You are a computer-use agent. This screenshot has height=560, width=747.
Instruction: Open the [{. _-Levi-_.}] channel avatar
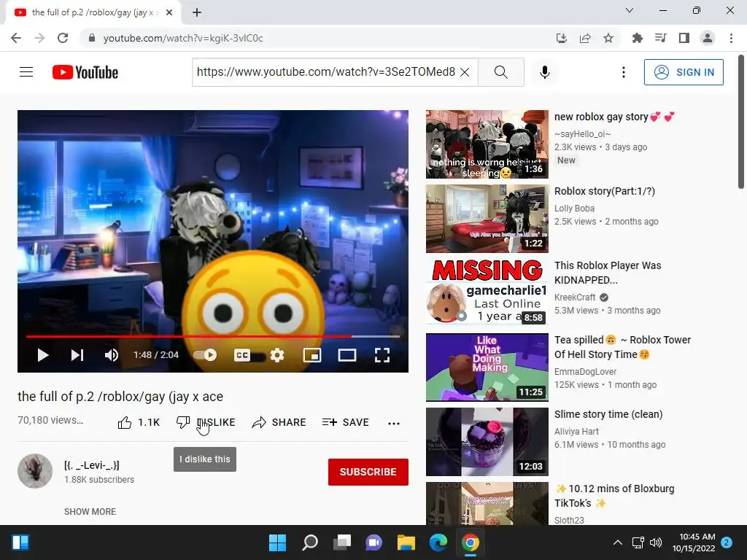(35, 471)
